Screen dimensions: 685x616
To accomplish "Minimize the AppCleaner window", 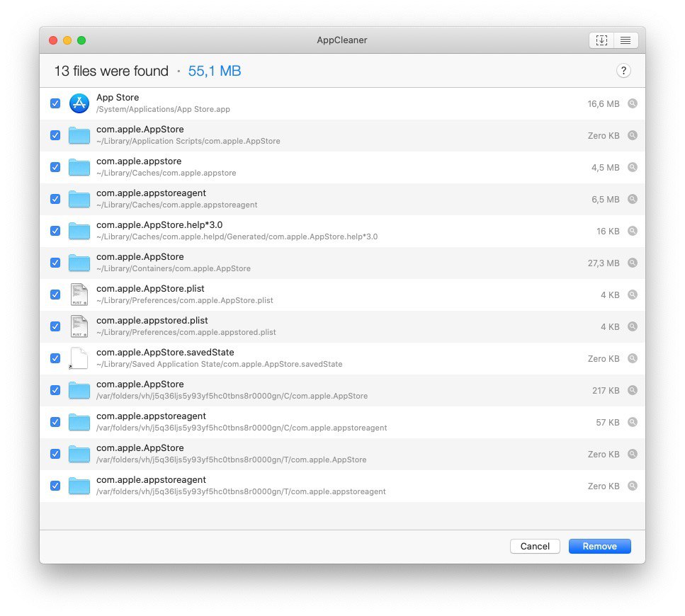I will point(67,40).
